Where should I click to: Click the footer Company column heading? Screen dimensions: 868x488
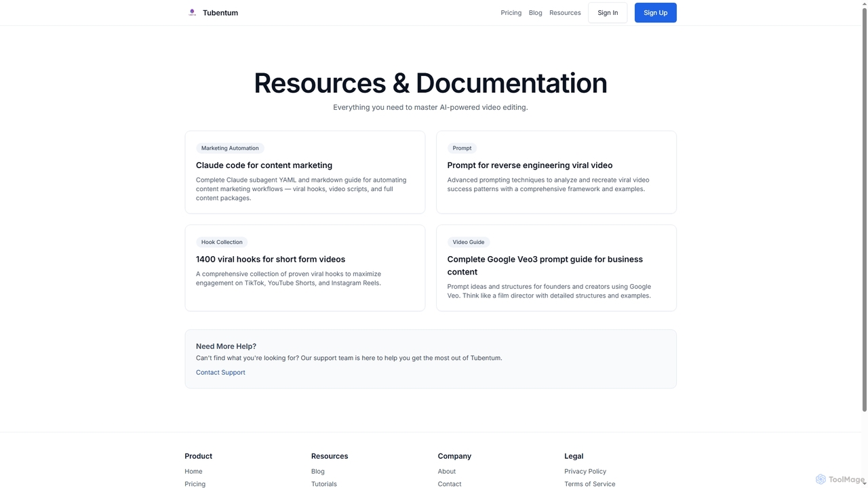pyautogui.click(x=454, y=456)
